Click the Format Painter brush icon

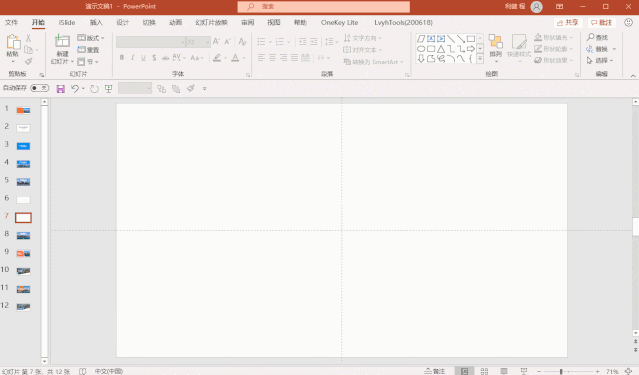coord(29,61)
